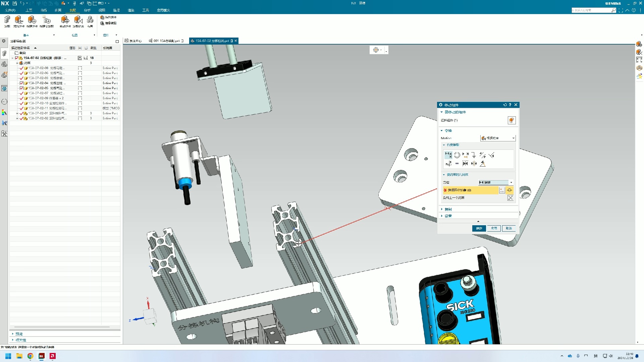
Task: Switch to the 001 15A assembly document tab
Action: pos(166,41)
